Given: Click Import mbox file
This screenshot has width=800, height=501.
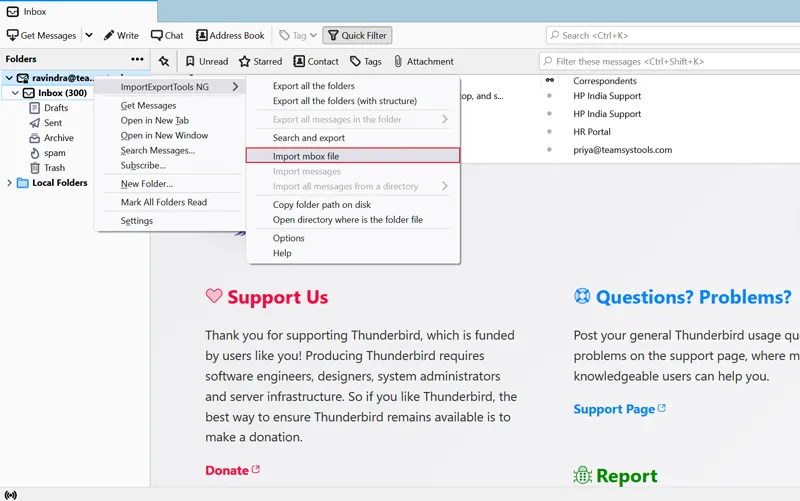Looking at the screenshot, I should 353,156.
